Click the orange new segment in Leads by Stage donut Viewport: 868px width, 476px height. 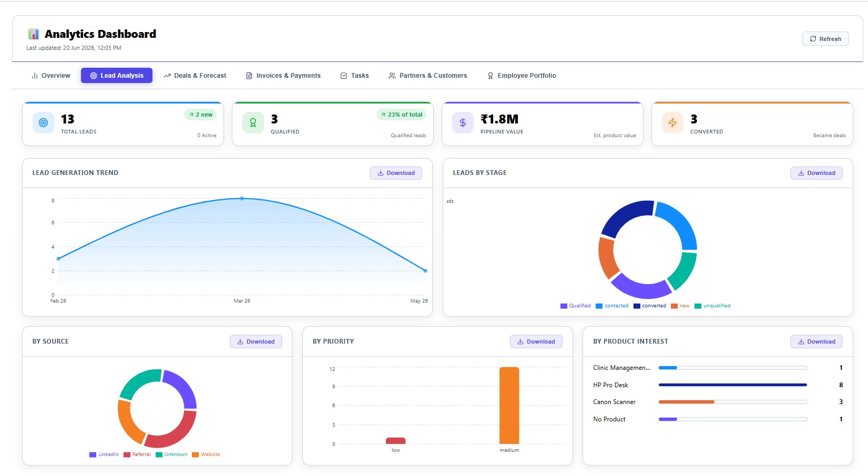point(607,258)
